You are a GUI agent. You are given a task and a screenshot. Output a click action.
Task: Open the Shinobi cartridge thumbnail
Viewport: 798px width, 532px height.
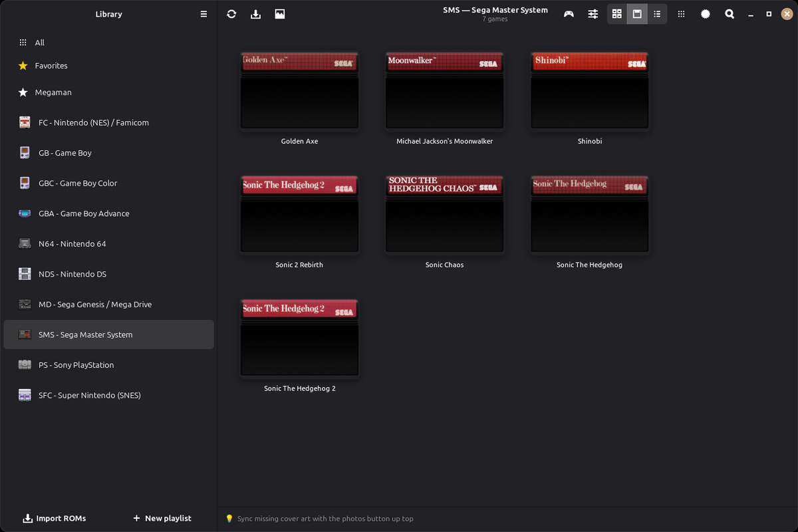[590, 91]
